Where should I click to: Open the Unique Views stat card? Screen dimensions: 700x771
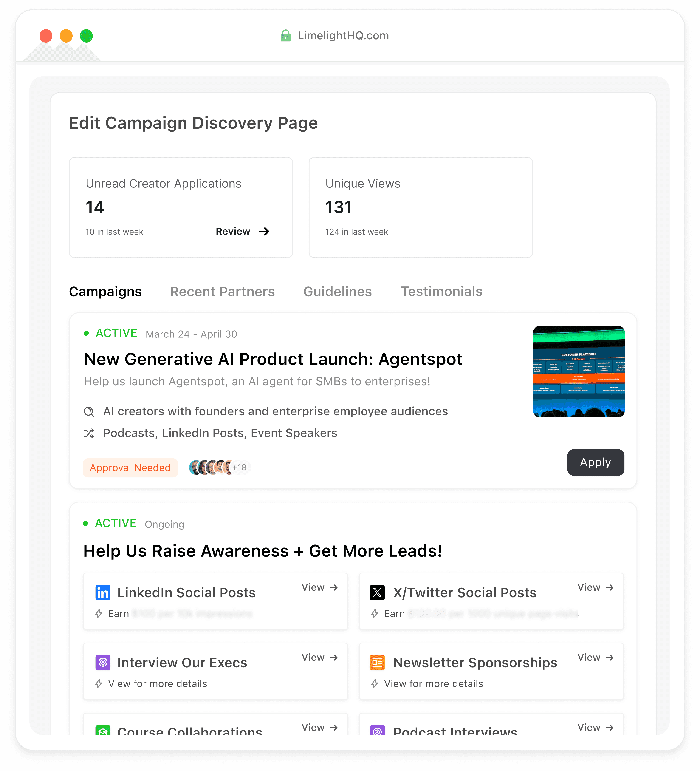[421, 207]
